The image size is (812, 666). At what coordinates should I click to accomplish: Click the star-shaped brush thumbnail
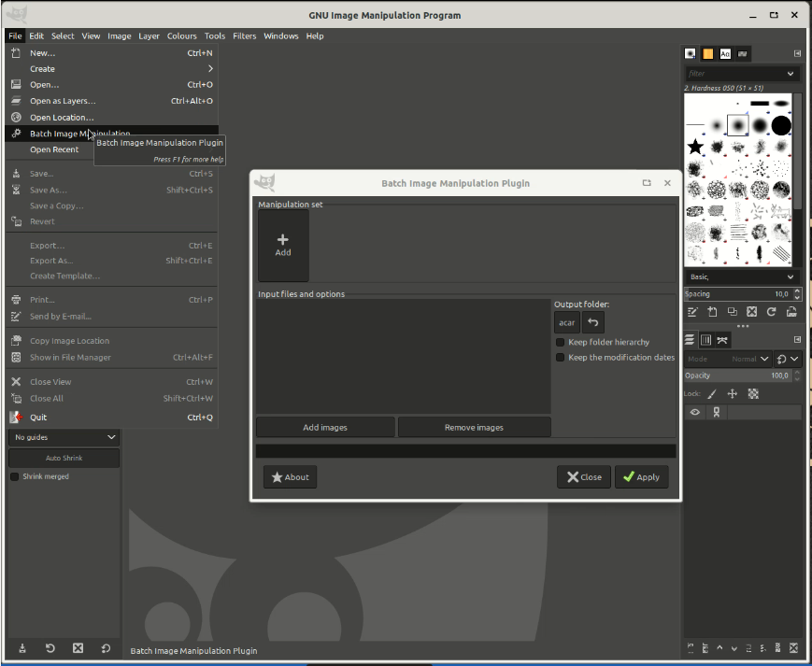695,147
